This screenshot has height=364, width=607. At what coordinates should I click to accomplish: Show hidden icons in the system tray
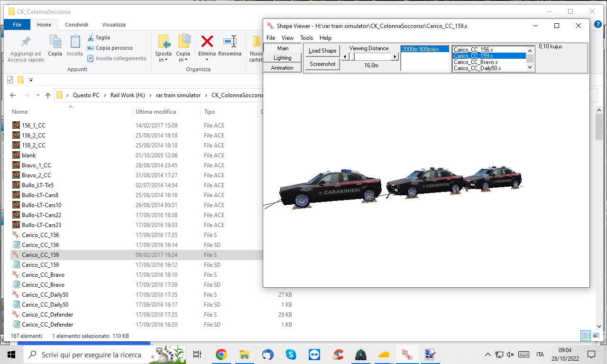click(487, 355)
